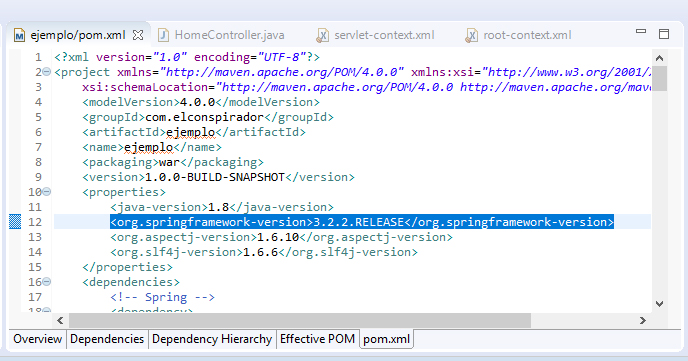Collapse the properties block at line 10

click(x=47, y=192)
